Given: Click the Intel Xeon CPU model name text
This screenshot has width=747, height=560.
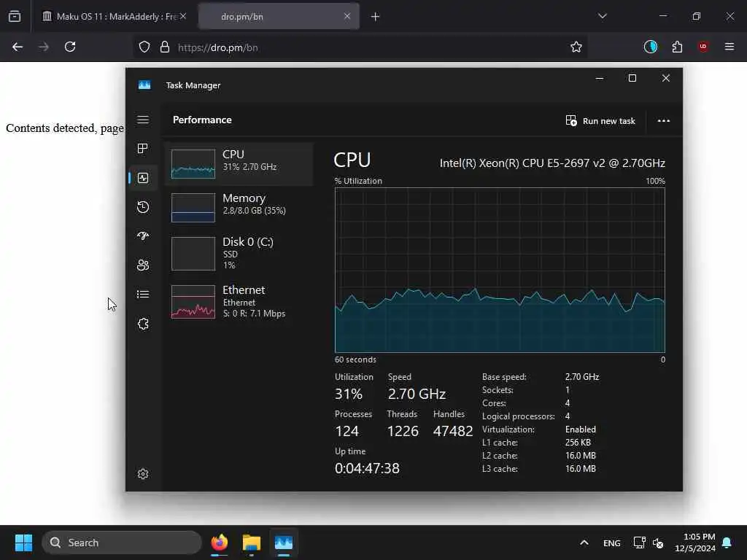Looking at the screenshot, I should pos(552,163).
